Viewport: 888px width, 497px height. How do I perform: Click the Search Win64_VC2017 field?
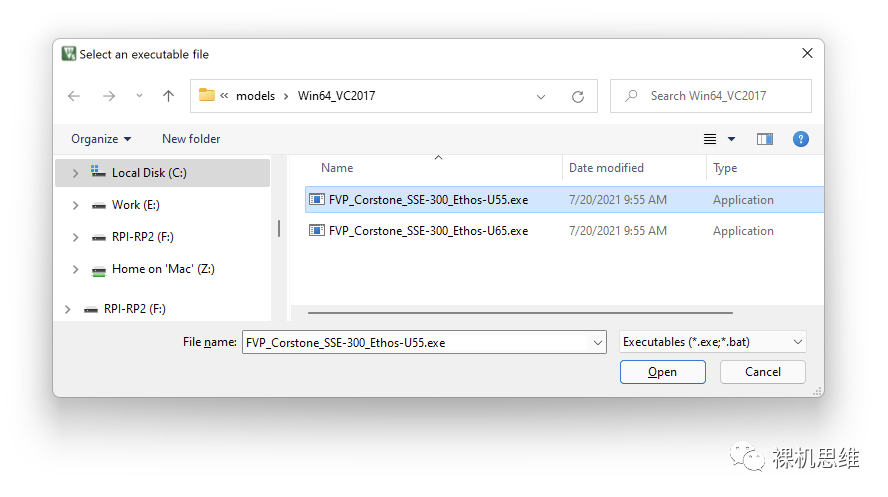[x=711, y=96]
